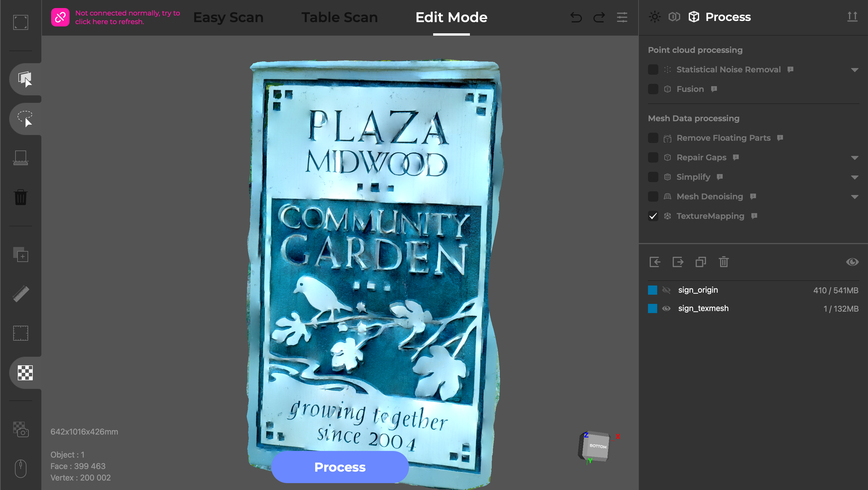Expand Mesh Denoising options arrow
Image resolution: width=868 pixels, height=490 pixels.
click(855, 197)
